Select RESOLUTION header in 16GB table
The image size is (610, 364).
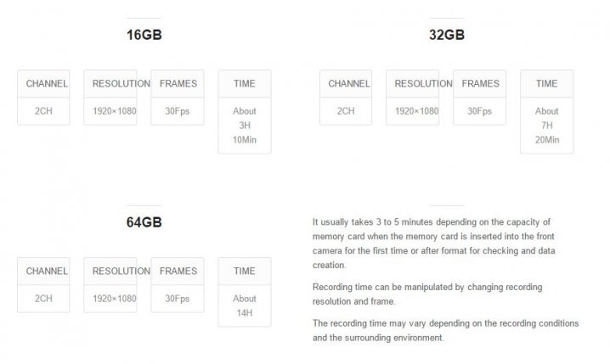coord(110,83)
